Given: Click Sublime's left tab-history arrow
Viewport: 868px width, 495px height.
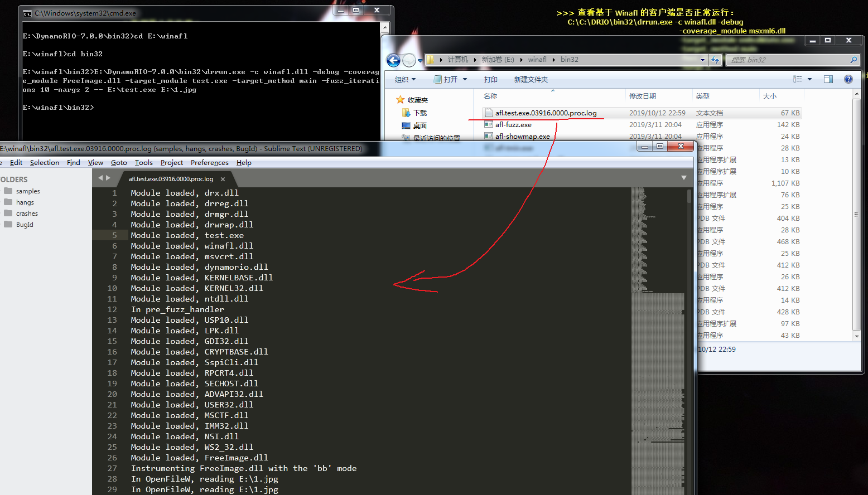Looking at the screenshot, I should 100,178.
